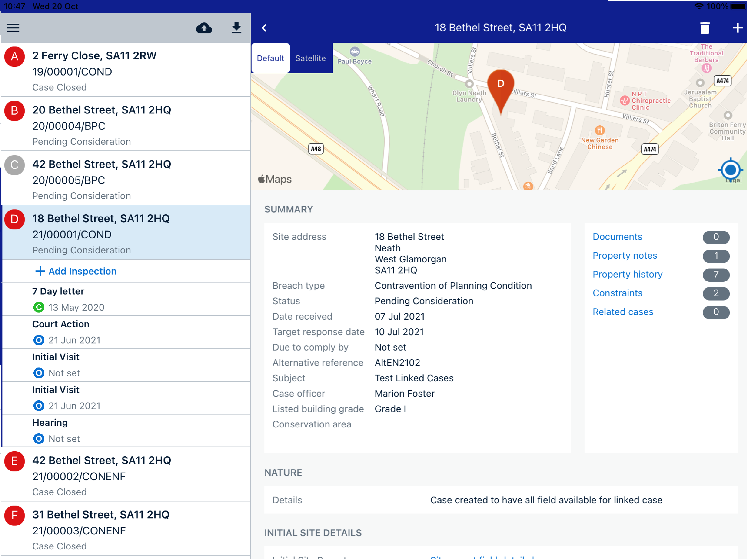
Task: Select case 42 Bethel Street 21/00002/CONENF
Action: tap(126, 474)
